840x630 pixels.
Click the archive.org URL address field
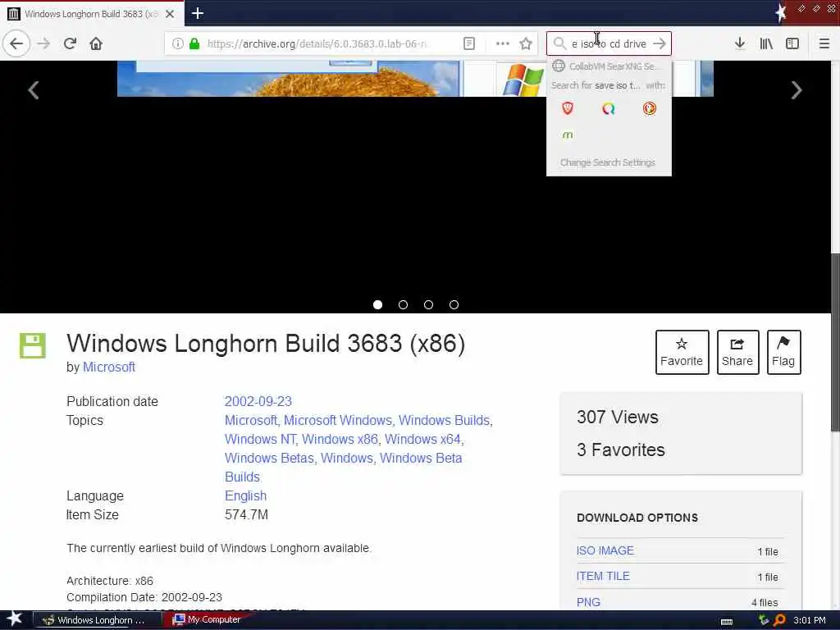pyautogui.click(x=317, y=43)
